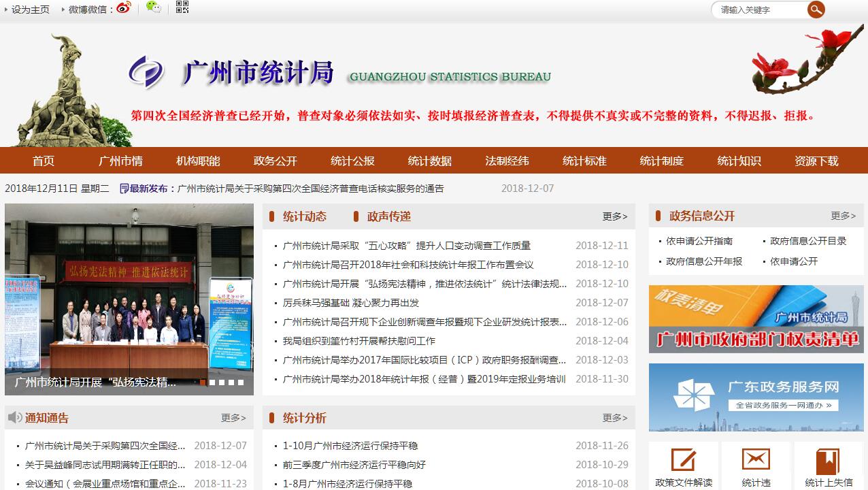Image resolution: width=868 pixels, height=490 pixels.
Task: Click the QR code icon
Action: [x=182, y=8]
